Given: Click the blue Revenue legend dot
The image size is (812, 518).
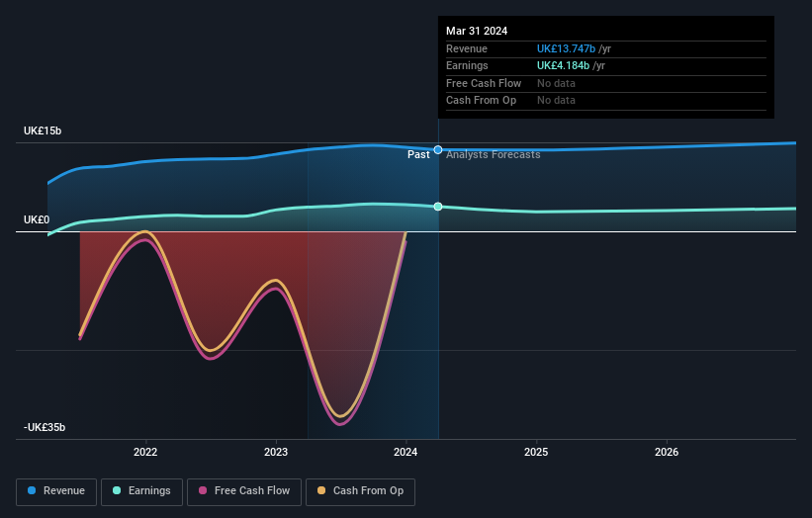Looking at the screenshot, I should click(32, 490).
